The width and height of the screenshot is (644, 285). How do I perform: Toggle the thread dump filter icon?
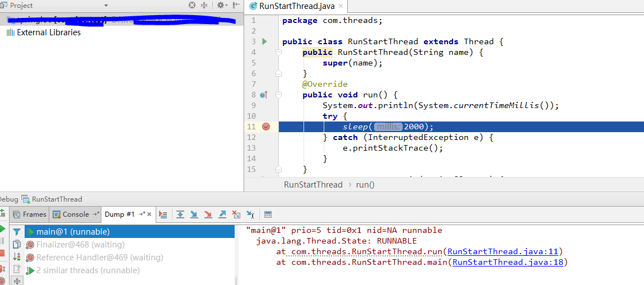click(x=16, y=232)
